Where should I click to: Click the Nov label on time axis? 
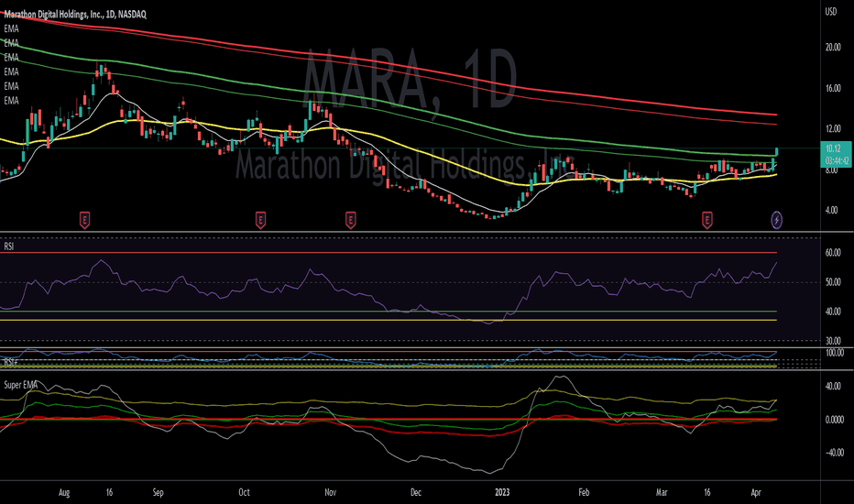coord(330,493)
